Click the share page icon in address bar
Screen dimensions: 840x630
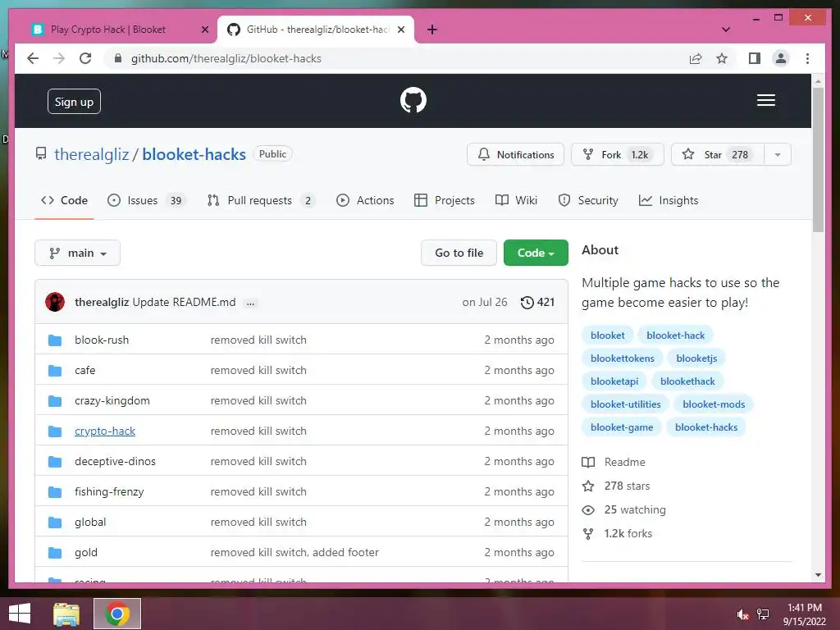coord(696,58)
